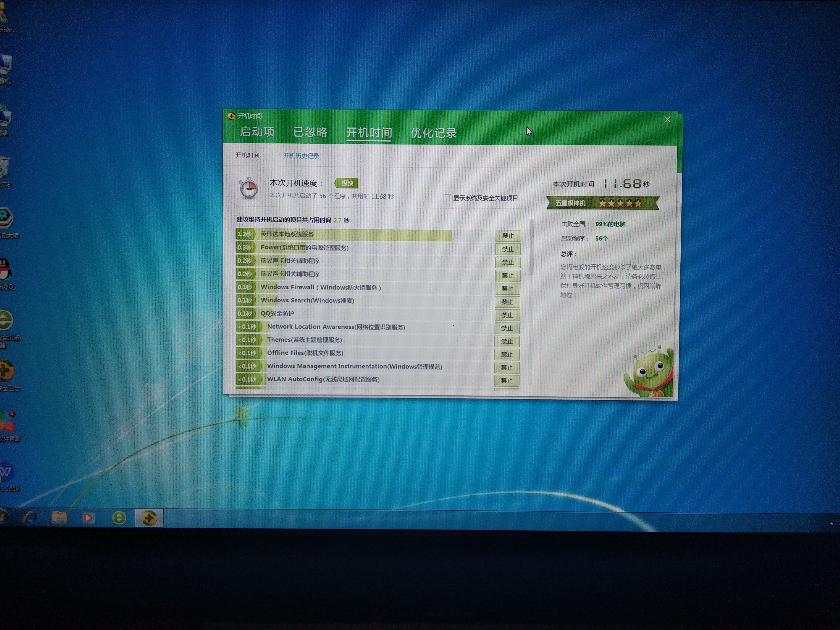Image resolution: width=840 pixels, height=630 pixels.
Task: Click the 99%的电脑 statistic
Action: (x=610, y=224)
